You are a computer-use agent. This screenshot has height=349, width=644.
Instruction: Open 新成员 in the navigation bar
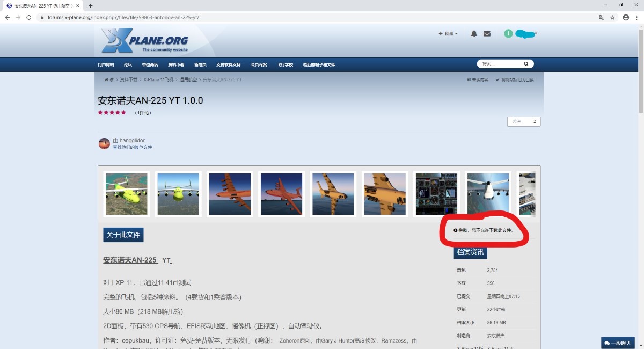(200, 64)
